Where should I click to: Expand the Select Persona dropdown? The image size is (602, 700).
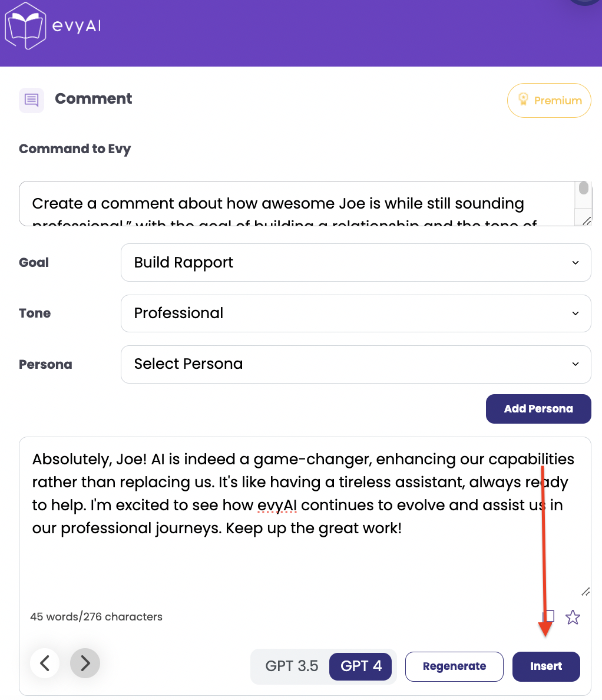[355, 364]
